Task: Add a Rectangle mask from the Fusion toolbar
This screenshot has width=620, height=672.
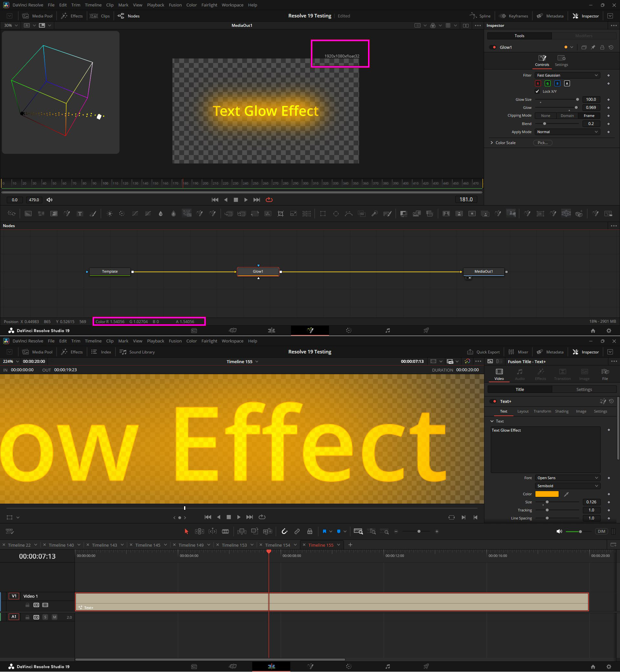Action: (323, 214)
